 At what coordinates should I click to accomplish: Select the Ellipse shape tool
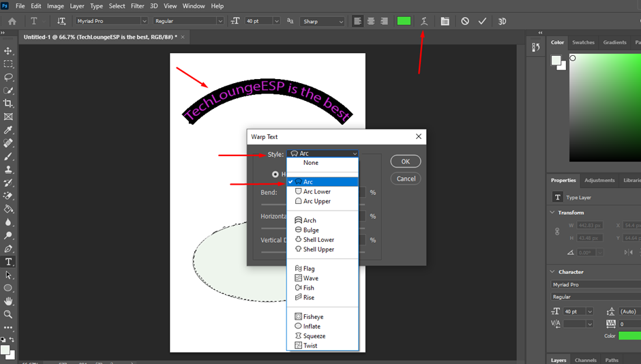[x=8, y=288]
